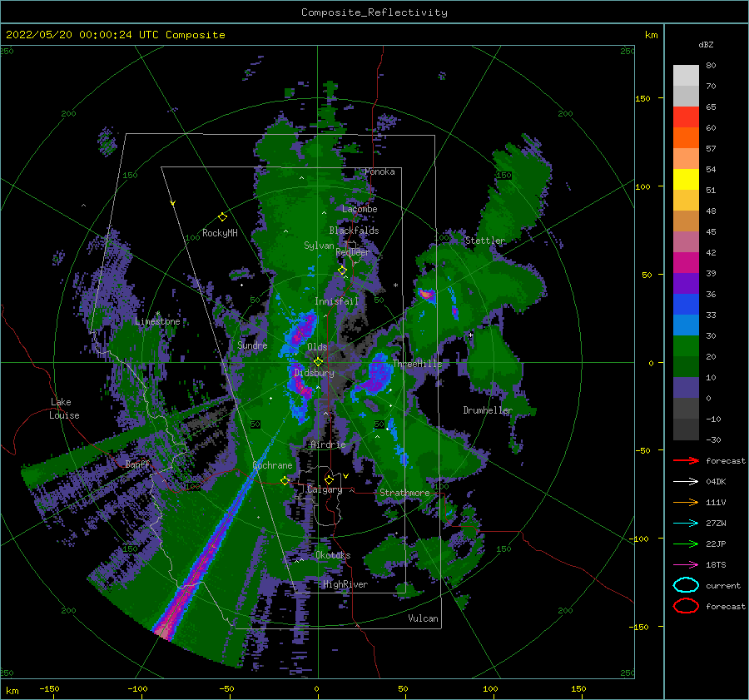The height and width of the screenshot is (700, 749).
Task: Select the red forecast ellipse icon
Action: (x=686, y=606)
